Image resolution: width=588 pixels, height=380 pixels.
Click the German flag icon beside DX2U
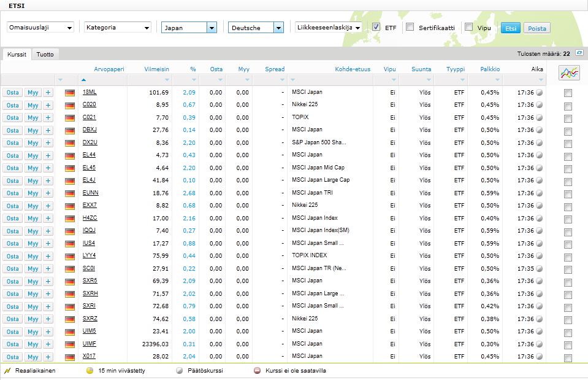(x=70, y=144)
